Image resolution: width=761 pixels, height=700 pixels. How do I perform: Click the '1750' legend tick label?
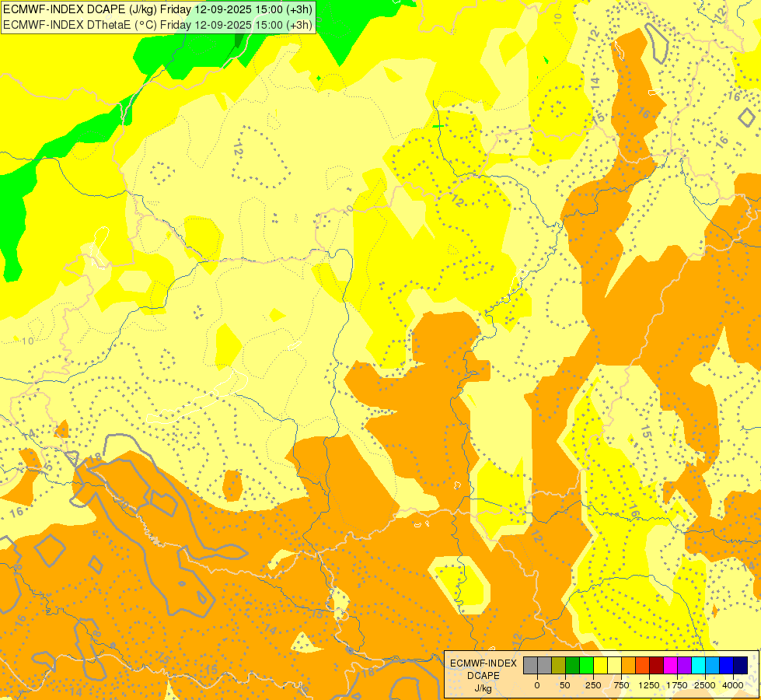(677, 685)
